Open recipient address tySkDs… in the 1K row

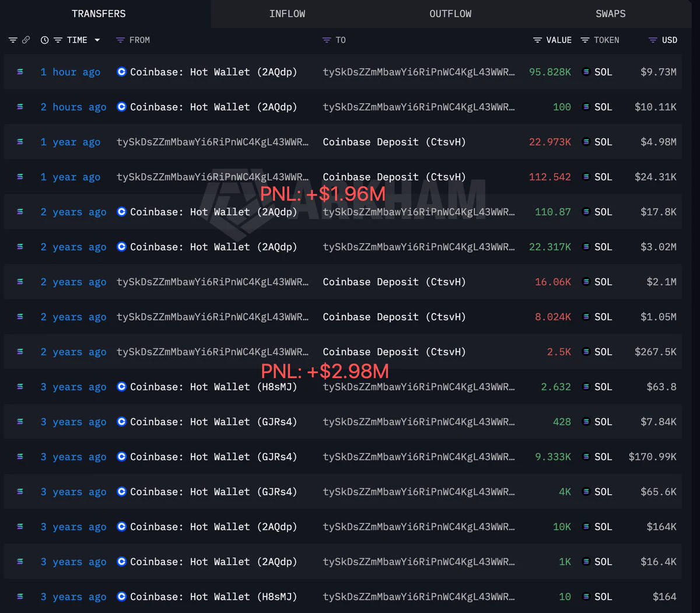pyautogui.click(x=419, y=562)
